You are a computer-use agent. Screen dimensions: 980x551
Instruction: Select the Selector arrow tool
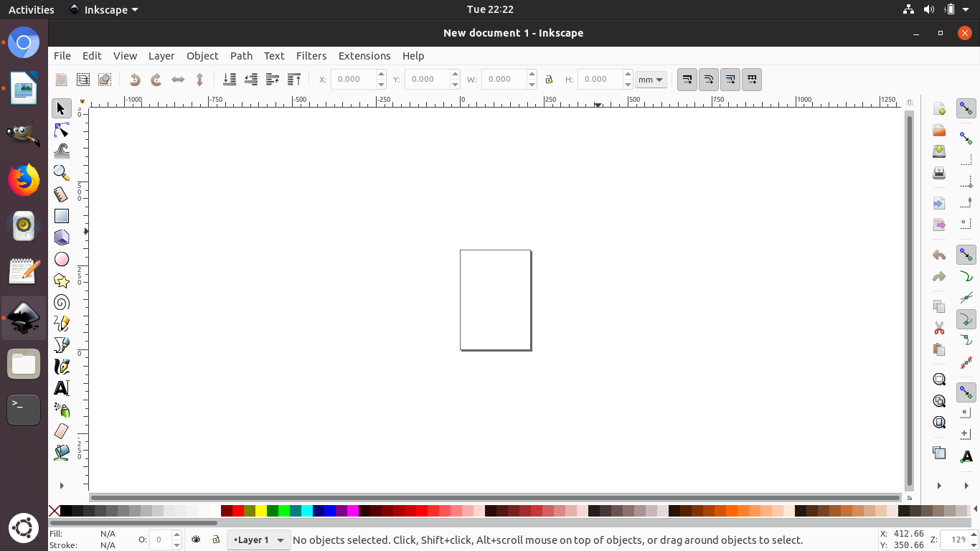pyautogui.click(x=62, y=108)
